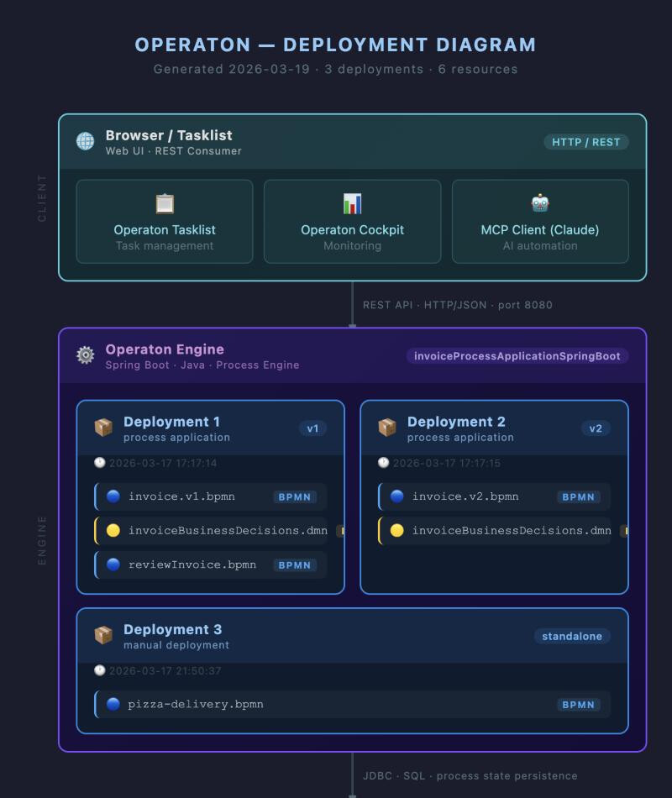
Task: Click the package icon for Deployment 1
Action: pos(103,428)
